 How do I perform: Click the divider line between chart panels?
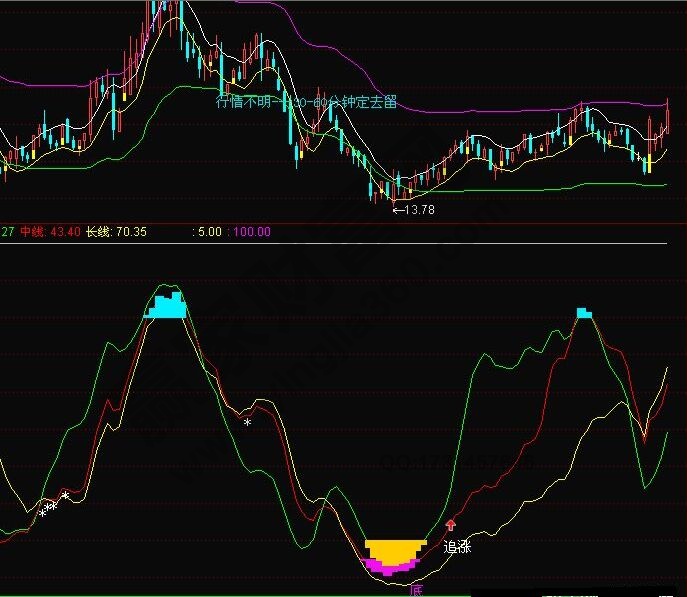(343, 243)
